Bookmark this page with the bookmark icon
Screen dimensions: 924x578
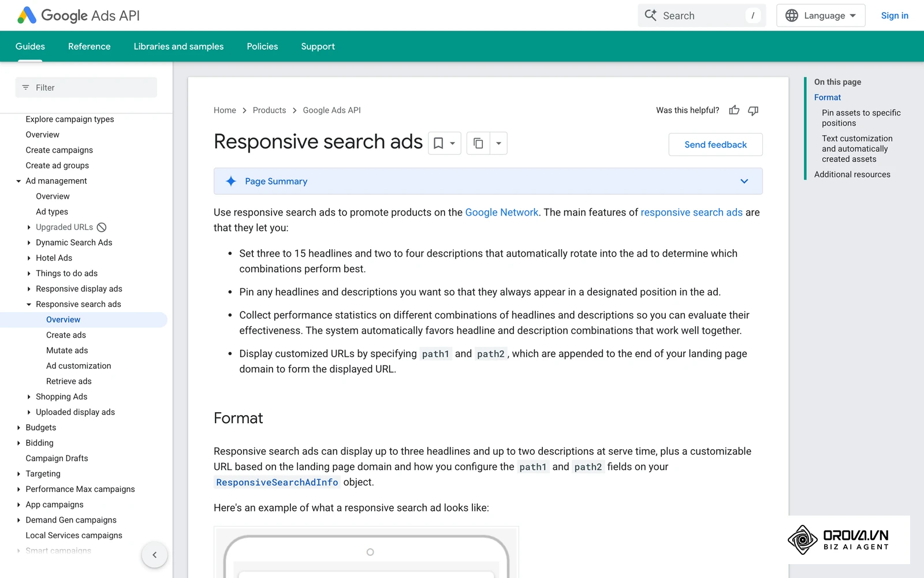[438, 143]
